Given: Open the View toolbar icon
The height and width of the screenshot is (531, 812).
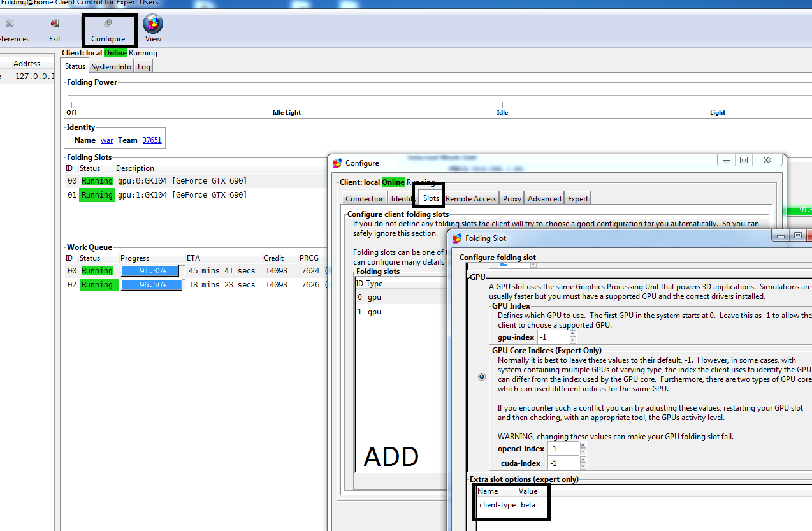Looking at the screenshot, I should (x=153, y=29).
